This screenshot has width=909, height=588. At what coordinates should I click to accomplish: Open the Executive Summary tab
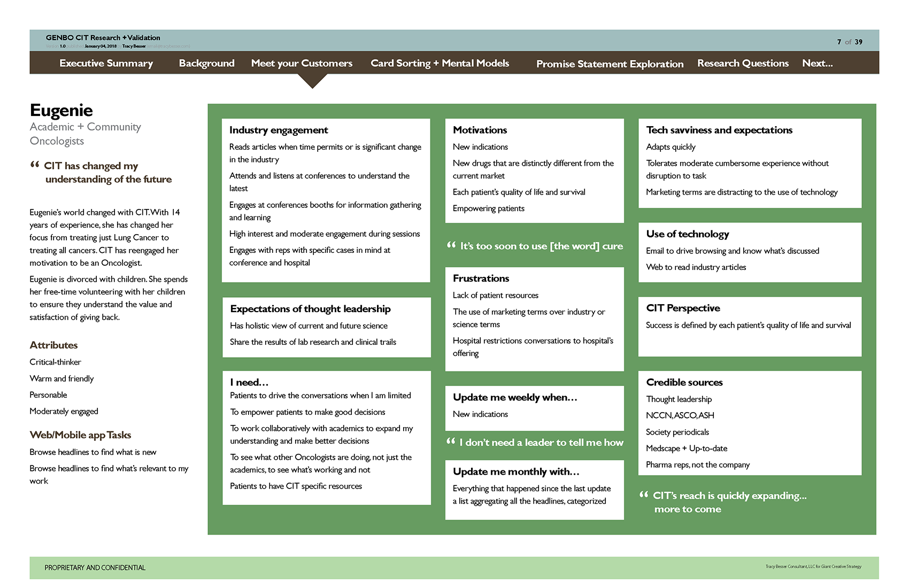click(106, 63)
